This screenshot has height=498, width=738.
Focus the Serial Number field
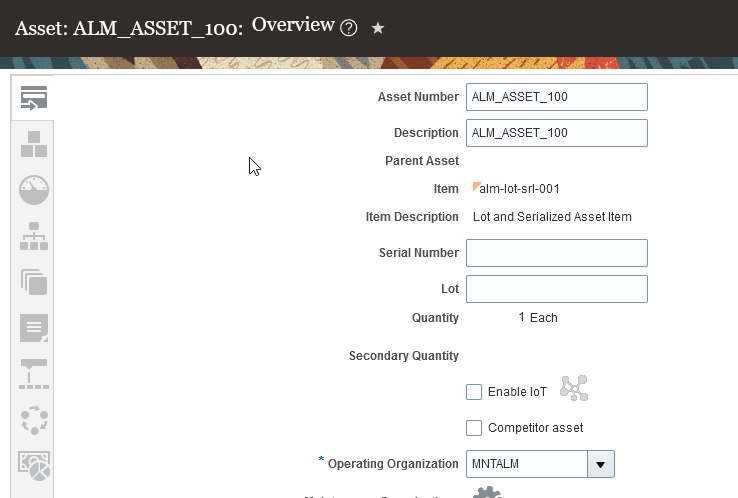coord(557,253)
